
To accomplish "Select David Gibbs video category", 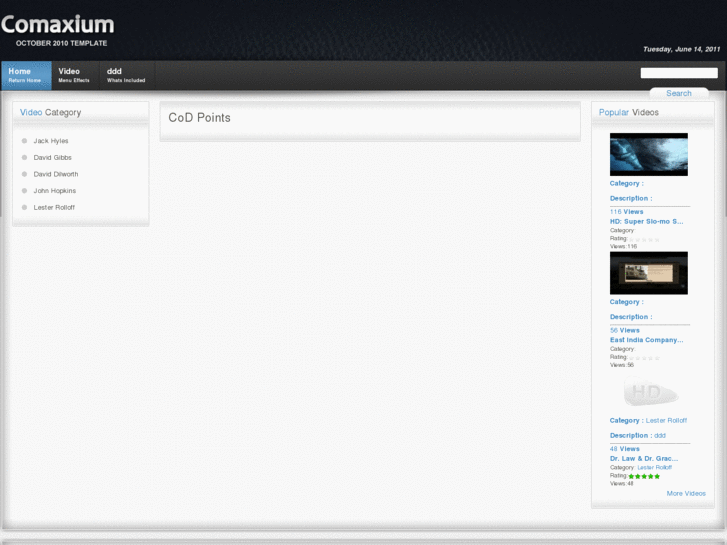I will pyautogui.click(x=52, y=157).
